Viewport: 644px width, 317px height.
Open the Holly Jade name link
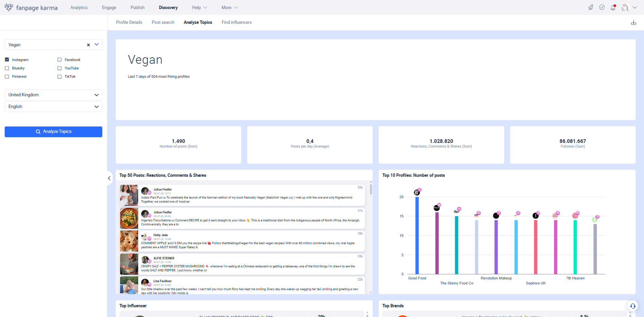point(161,235)
